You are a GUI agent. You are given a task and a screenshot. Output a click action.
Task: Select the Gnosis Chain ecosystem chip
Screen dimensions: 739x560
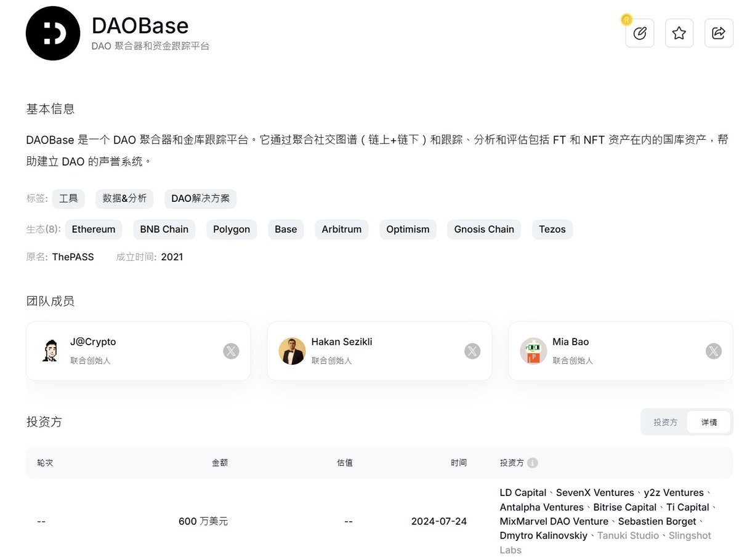click(484, 230)
